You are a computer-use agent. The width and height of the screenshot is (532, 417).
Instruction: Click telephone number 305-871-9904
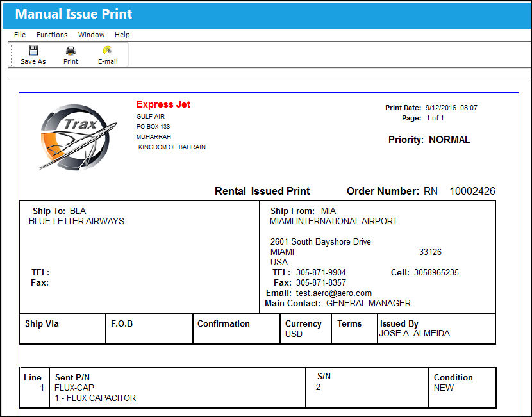pyautogui.click(x=320, y=273)
